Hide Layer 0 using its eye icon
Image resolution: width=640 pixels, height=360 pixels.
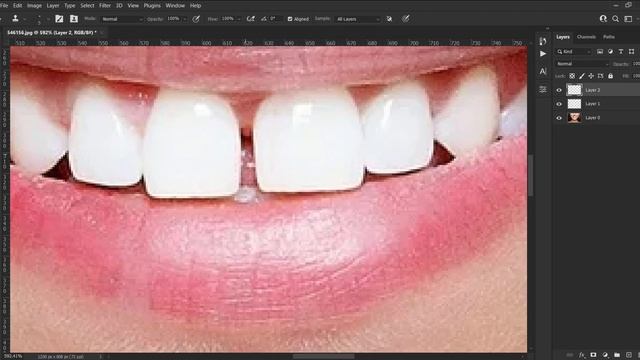pos(559,118)
